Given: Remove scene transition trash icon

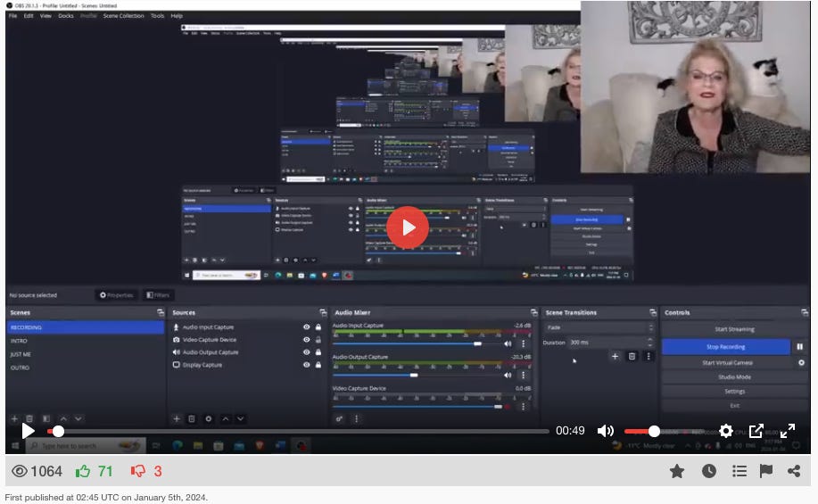Looking at the screenshot, I should tap(632, 356).
